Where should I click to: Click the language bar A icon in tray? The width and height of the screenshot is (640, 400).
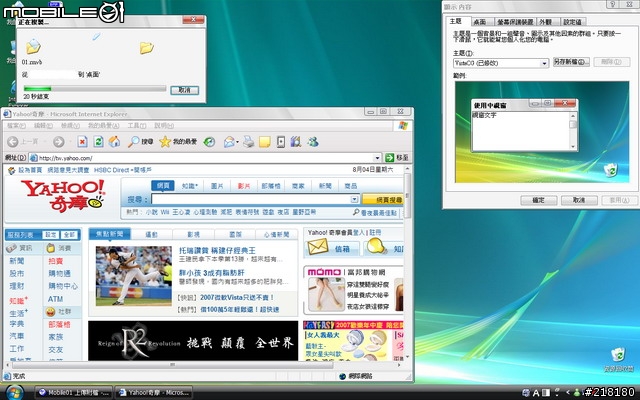(536, 393)
